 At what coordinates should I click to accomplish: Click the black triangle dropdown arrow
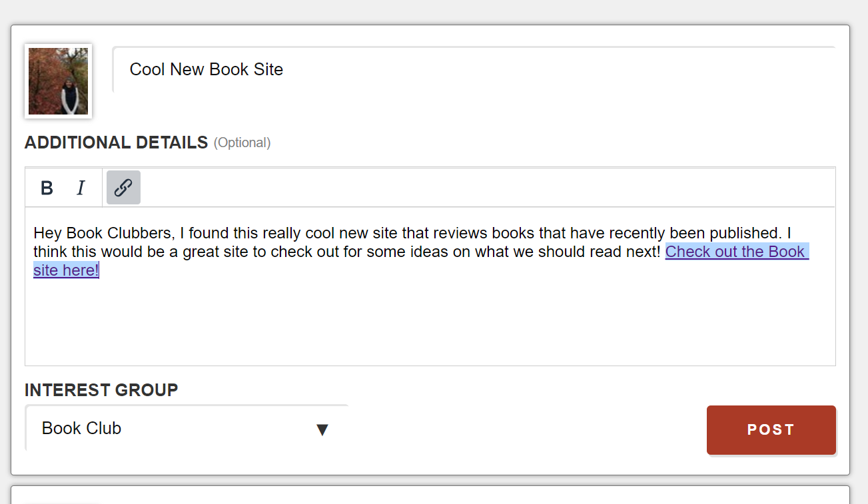(x=322, y=430)
